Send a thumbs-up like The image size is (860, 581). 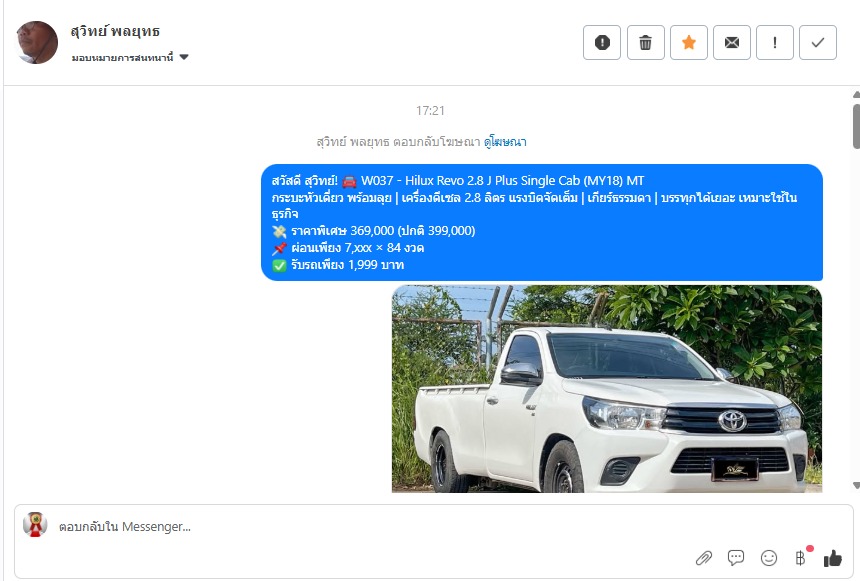click(x=833, y=558)
